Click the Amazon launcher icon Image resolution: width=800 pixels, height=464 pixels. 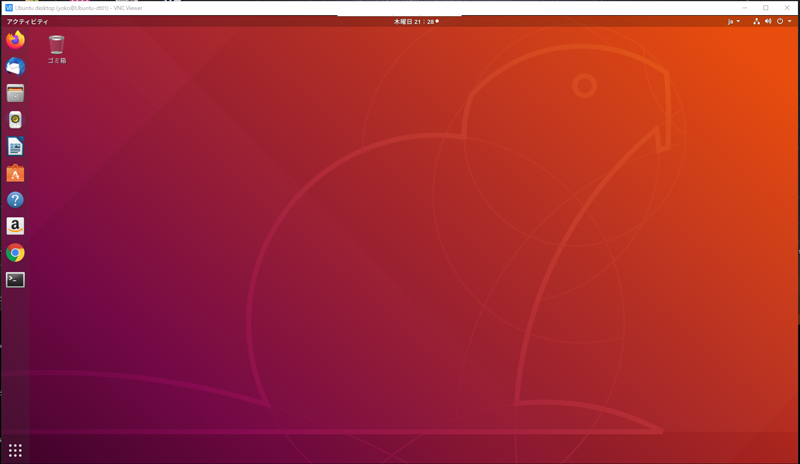[15, 226]
